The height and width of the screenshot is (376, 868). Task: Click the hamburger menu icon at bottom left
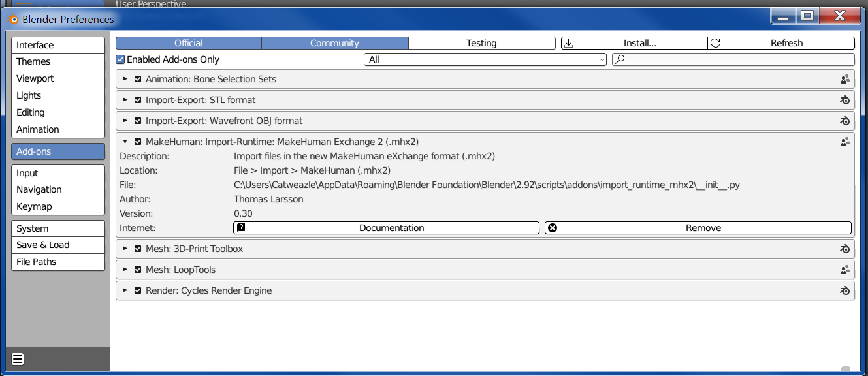coord(18,358)
